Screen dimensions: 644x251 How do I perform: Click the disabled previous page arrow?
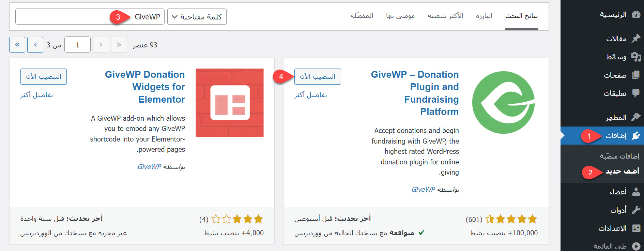[101, 45]
